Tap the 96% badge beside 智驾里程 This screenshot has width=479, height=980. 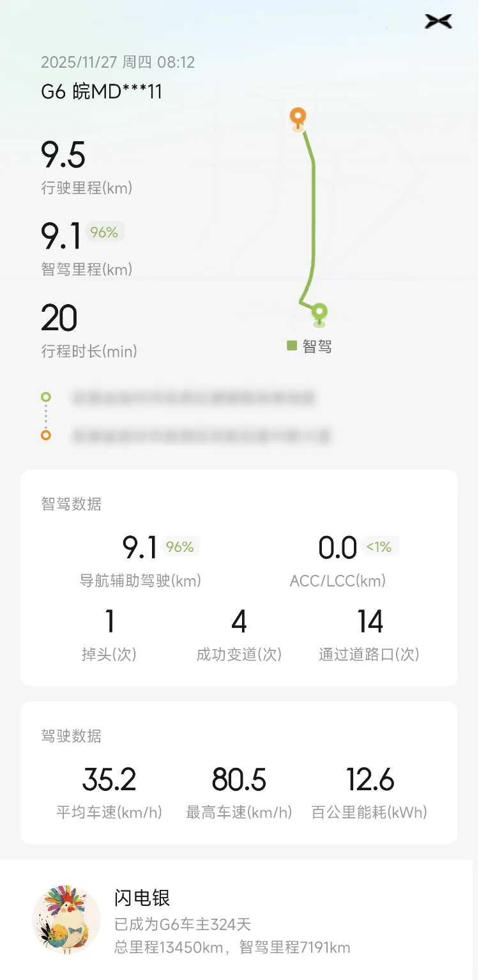[104, 233]
